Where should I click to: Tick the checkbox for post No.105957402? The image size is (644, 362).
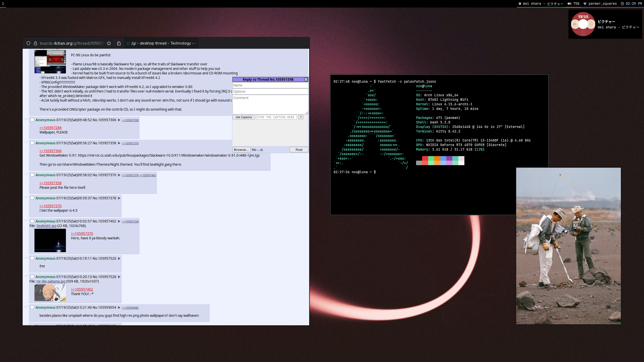[32, 221]
